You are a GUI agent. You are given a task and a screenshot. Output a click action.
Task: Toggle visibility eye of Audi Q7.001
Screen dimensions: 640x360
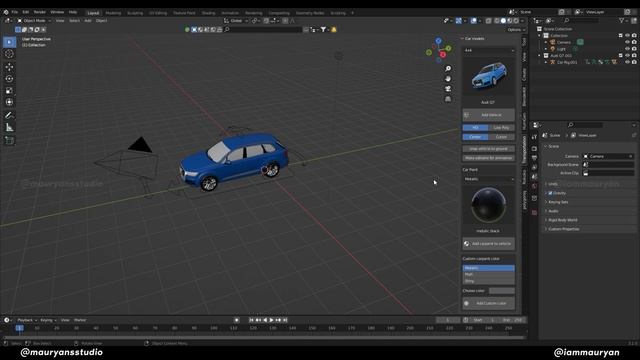(627, 56)
